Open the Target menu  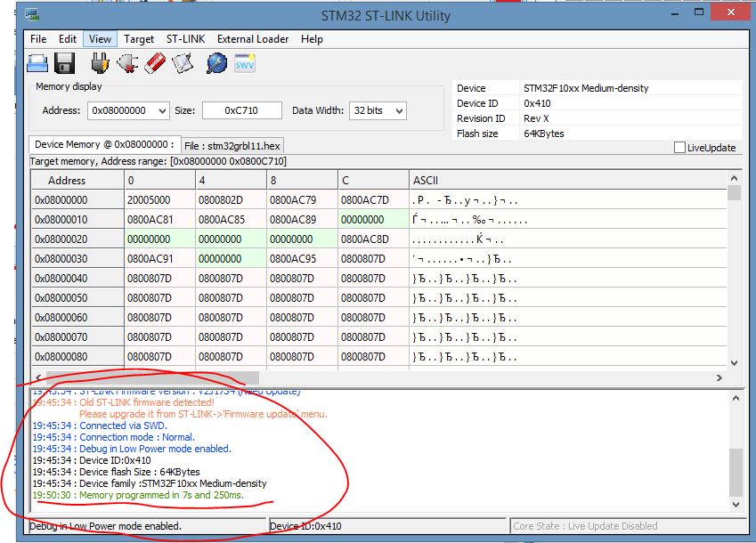[x=139, y=39]
